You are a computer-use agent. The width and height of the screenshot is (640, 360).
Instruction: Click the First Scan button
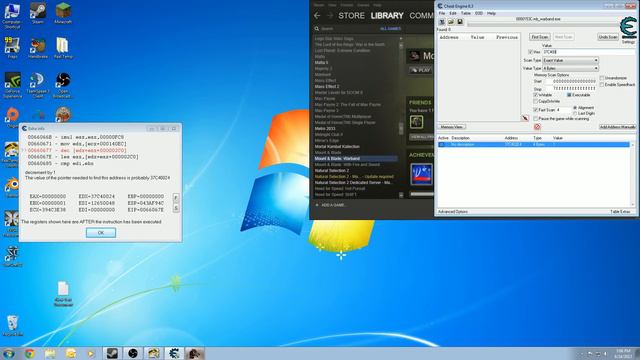click(540, 37)
